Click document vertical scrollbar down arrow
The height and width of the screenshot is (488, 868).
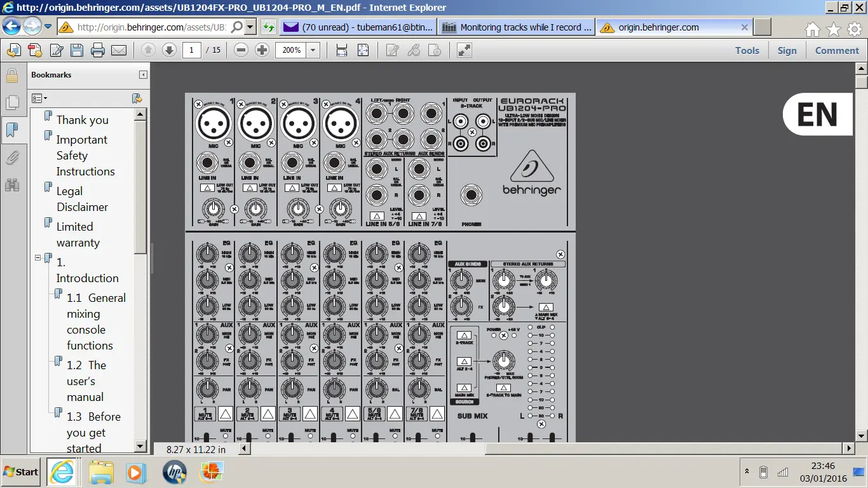click(862, 436)
